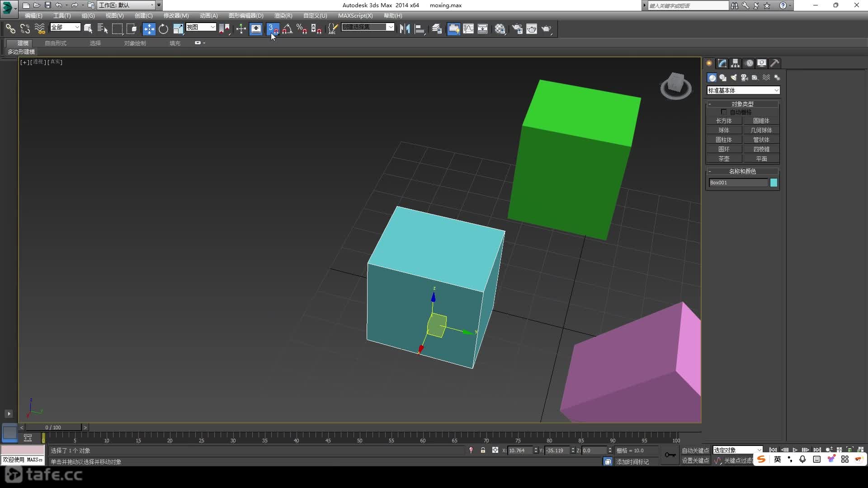Click the 茶壶 teapot object button
Image resolution: width=868 pixels, height=488 pixels.
click(724, 159)
